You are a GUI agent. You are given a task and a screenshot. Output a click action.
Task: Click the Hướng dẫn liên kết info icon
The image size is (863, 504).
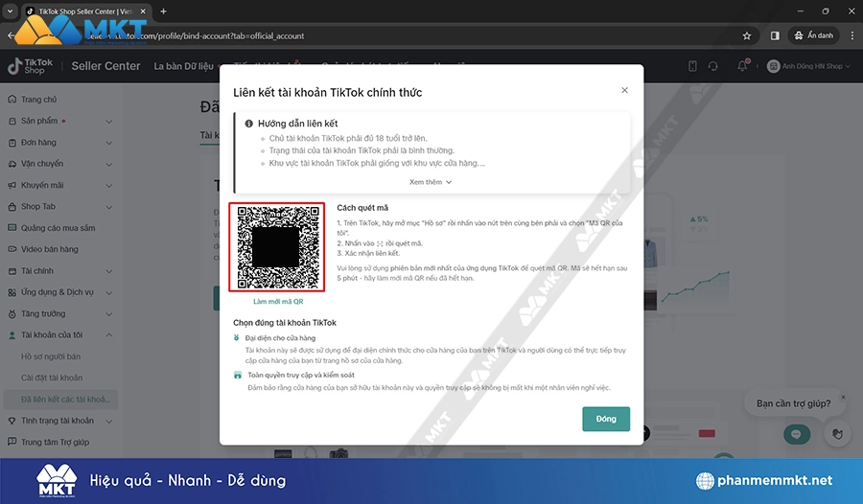pyautogui.click(x=248, y=124)
